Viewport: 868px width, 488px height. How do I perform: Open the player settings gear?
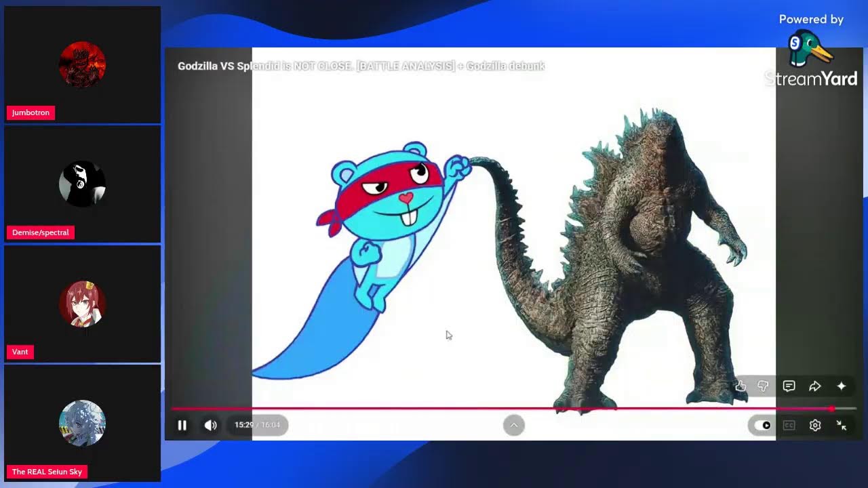815,425
